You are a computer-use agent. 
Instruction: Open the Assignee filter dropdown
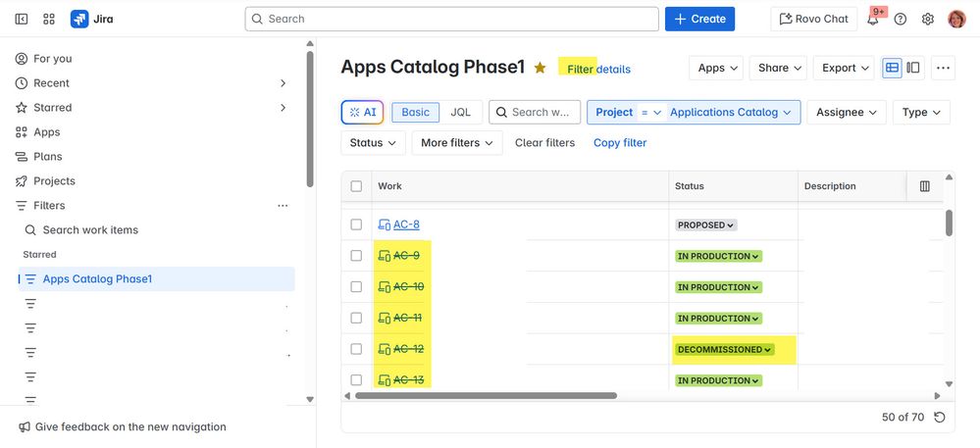847,112
